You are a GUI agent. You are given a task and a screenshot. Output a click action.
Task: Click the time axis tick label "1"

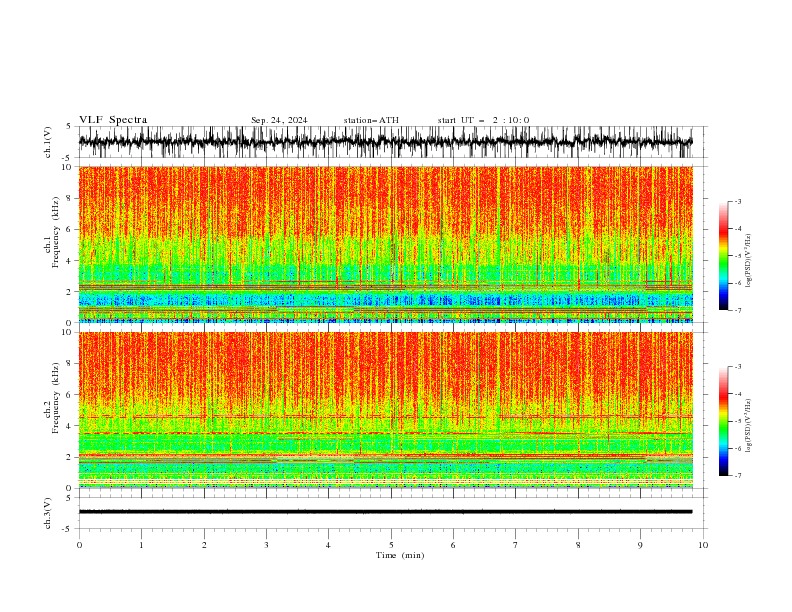point(141,545)
